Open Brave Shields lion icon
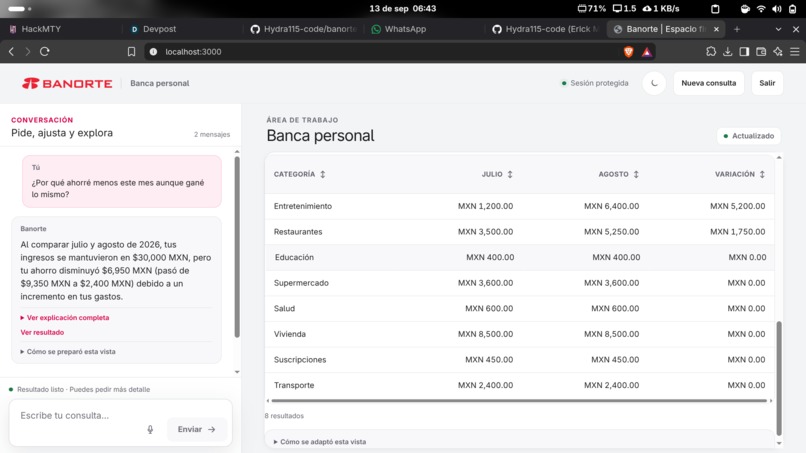 point(628,51)
